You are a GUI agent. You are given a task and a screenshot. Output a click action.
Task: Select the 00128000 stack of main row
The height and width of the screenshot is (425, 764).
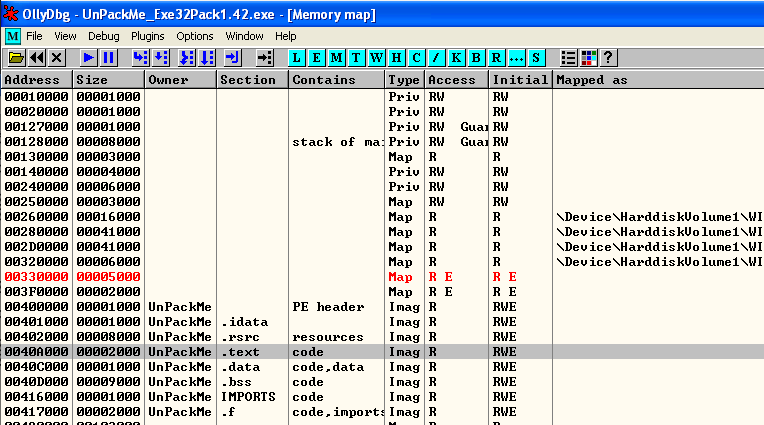pos(382,142)
